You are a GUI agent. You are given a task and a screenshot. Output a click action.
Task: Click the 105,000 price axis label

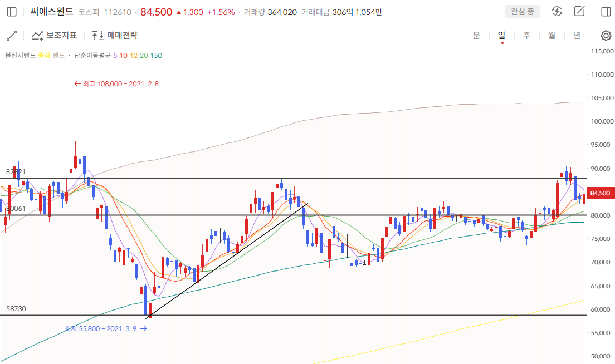point(602,98)
